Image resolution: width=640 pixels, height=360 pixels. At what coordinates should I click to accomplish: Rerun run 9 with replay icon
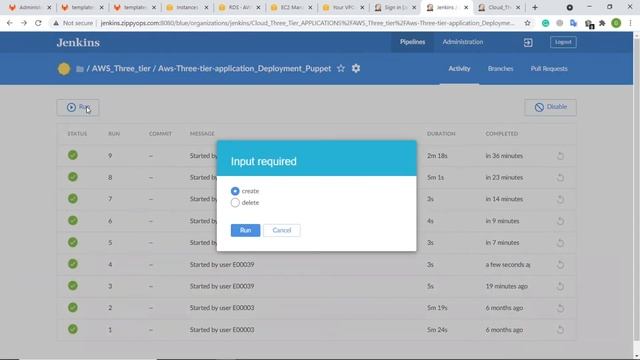click(560, 156)
